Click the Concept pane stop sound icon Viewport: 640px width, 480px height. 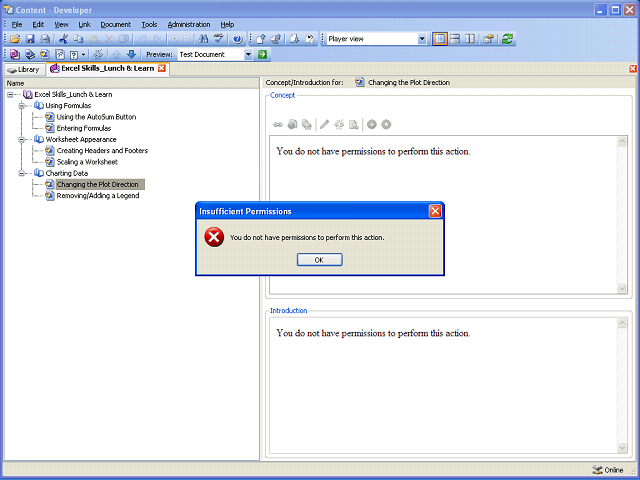tap(386, 124)
